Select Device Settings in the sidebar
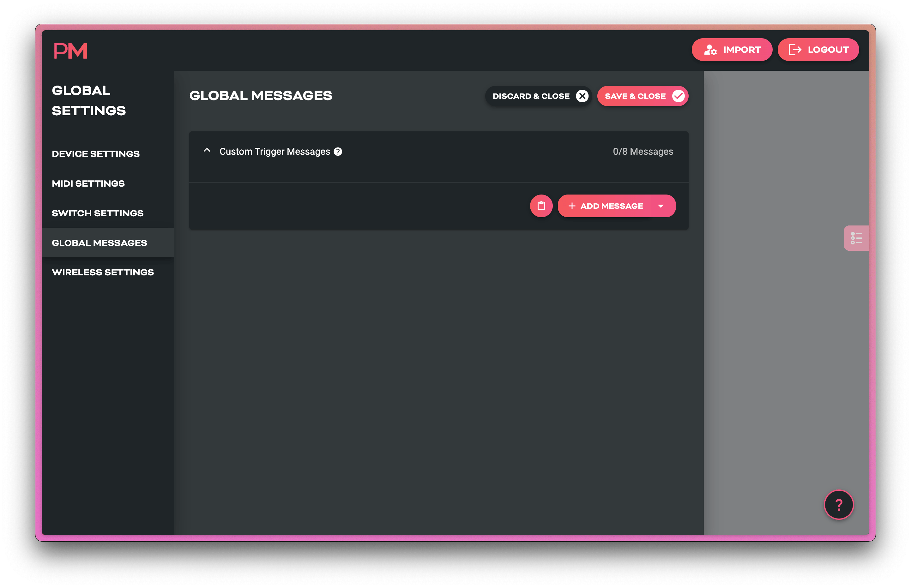Viewport: 911px width, 588px height. tap(95, 153)
